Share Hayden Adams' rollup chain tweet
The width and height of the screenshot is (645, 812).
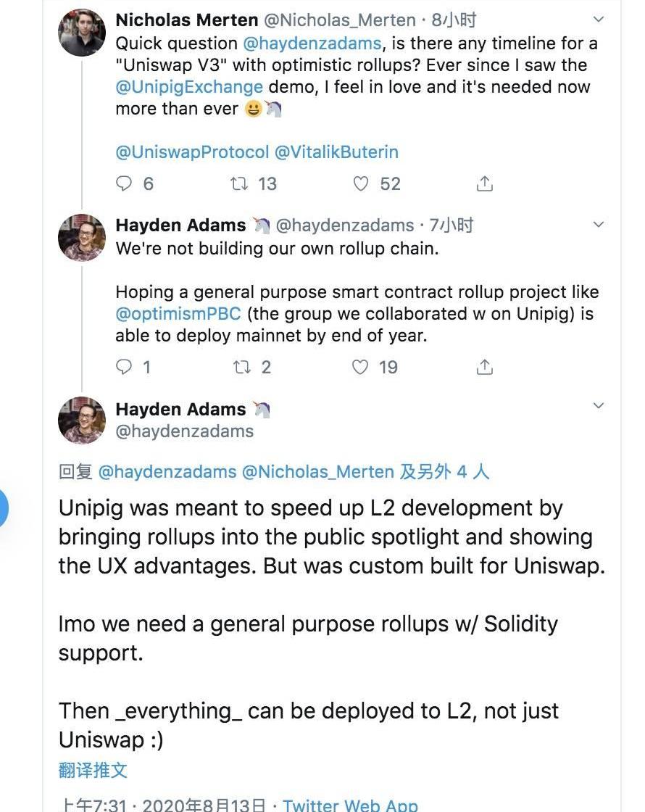point(485,367)
